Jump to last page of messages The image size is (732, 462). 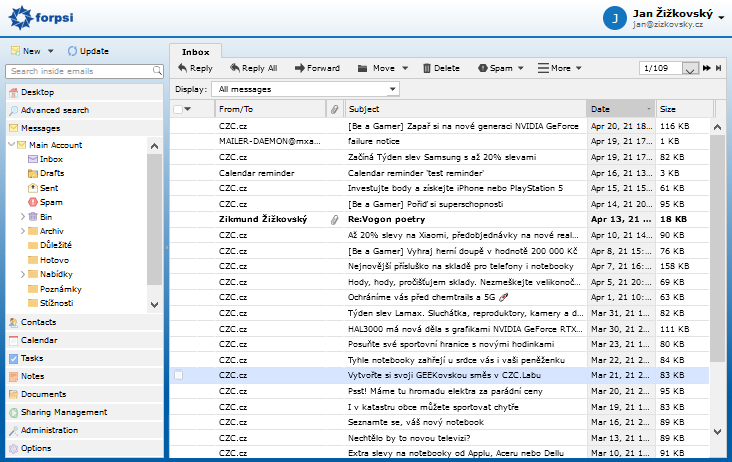coord(718,68)
